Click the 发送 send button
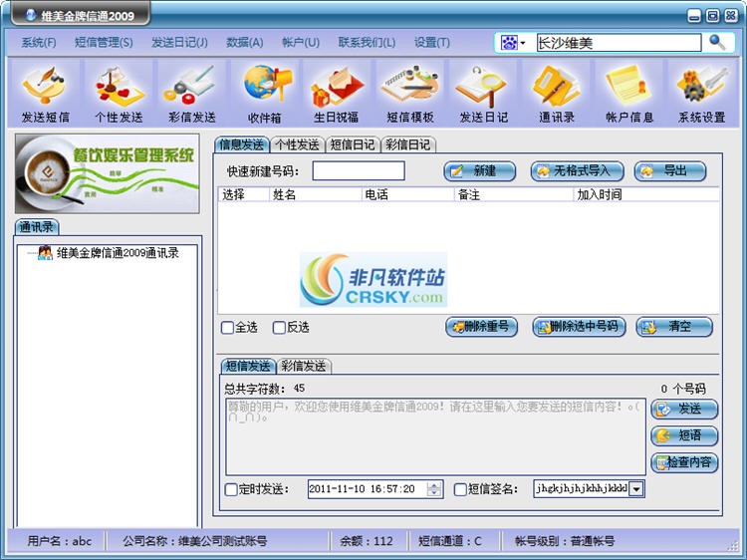 [x=684, y=409]
